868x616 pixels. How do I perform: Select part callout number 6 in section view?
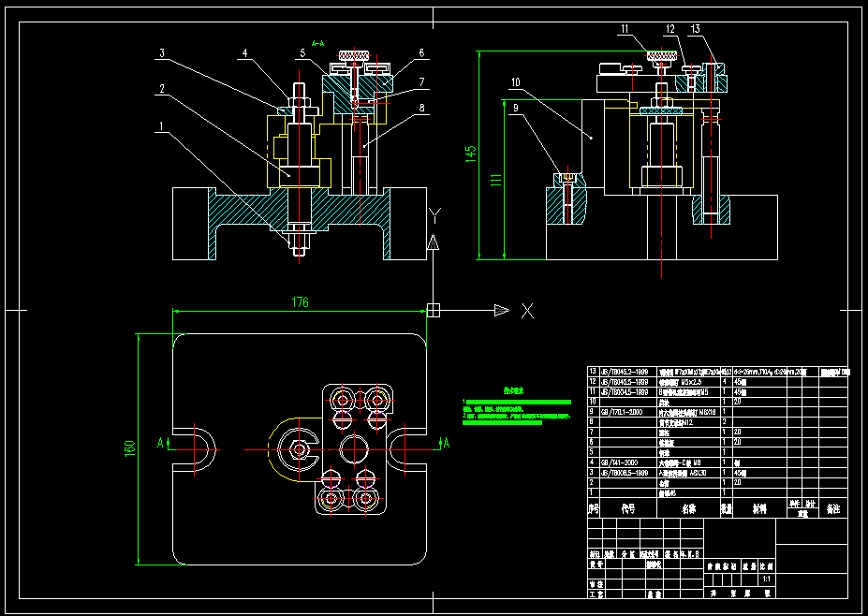pyautogui.click(x=421, y=53)
